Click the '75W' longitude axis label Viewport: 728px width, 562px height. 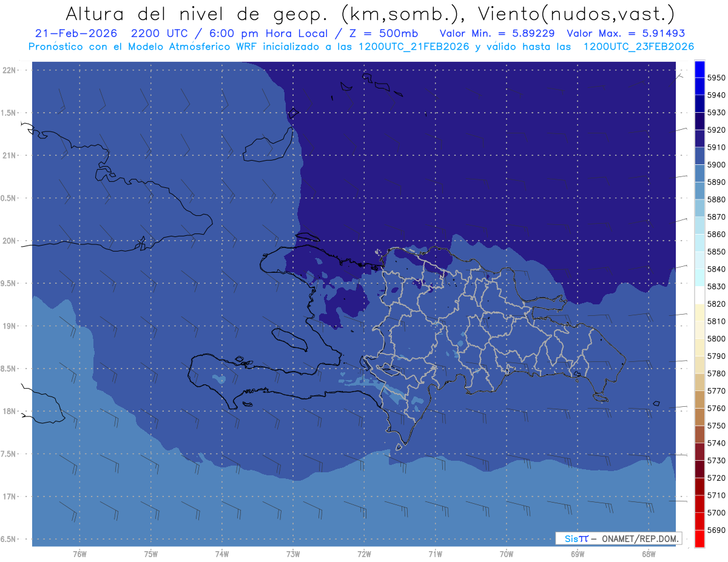click(x=150, y=554)
